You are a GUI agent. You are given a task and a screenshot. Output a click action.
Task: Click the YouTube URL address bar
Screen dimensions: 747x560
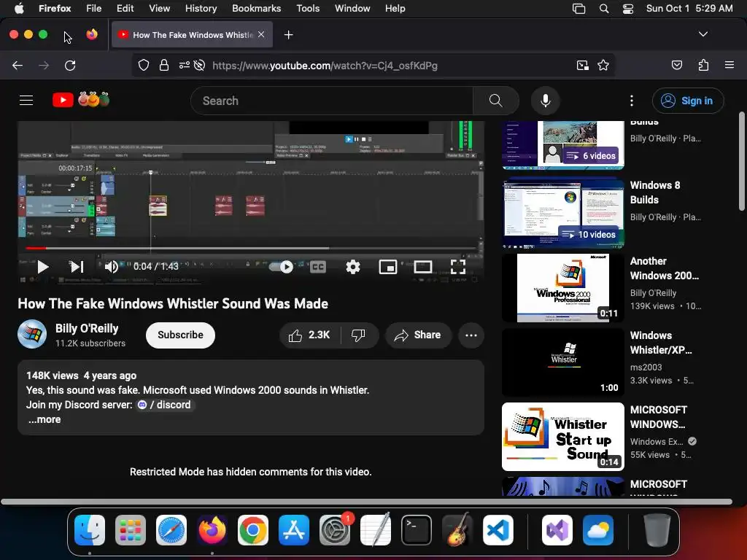coord(325,66)
